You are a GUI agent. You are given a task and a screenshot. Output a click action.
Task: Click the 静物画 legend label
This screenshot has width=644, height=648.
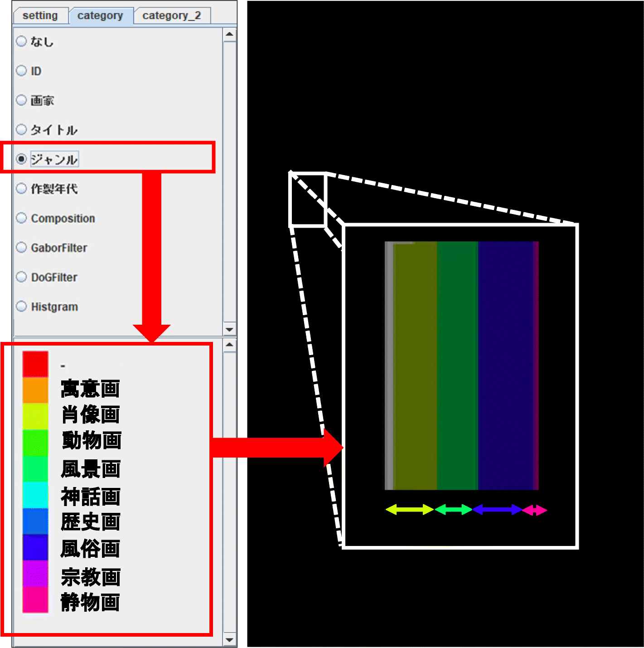91,603
